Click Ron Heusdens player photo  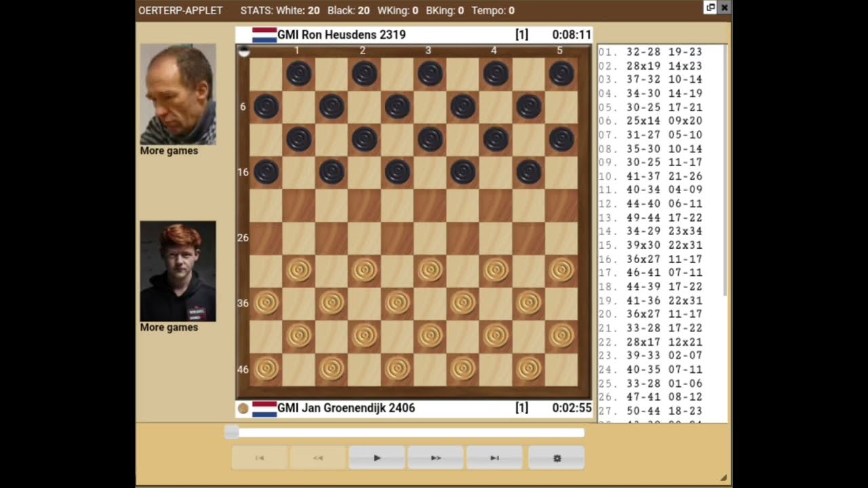178,94
